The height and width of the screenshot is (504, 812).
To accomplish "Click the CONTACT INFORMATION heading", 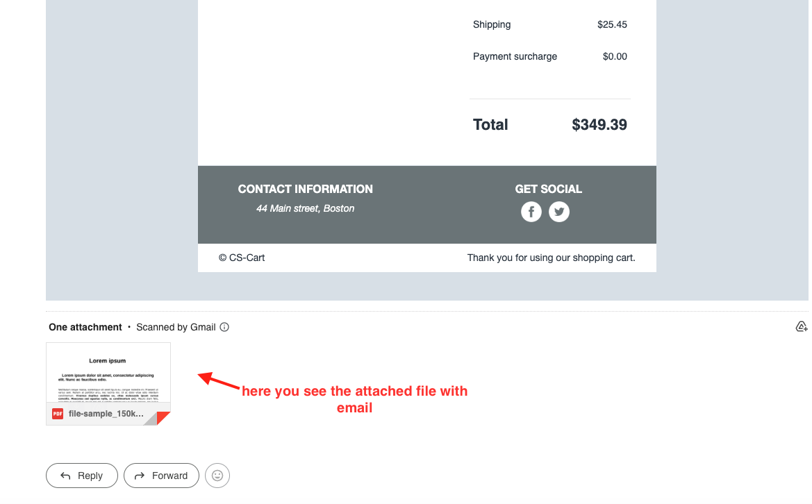I will [x=305, y=189].
